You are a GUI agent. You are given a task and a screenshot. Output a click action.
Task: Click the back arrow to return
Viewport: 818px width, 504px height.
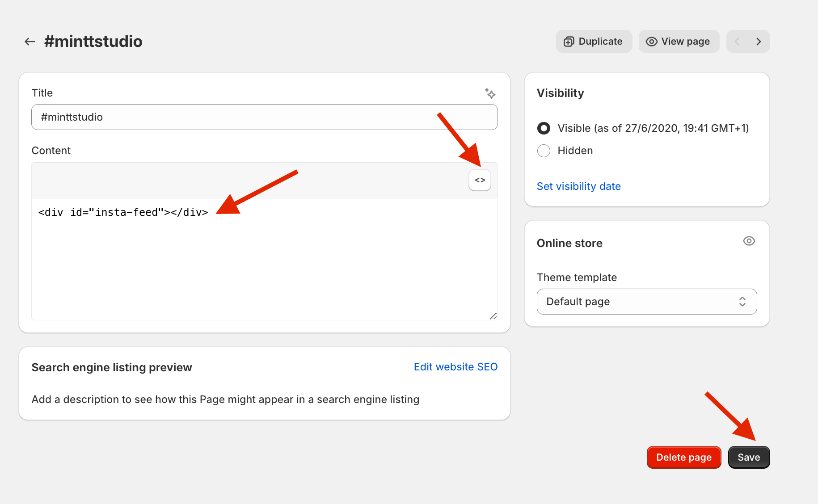(29, 41)
